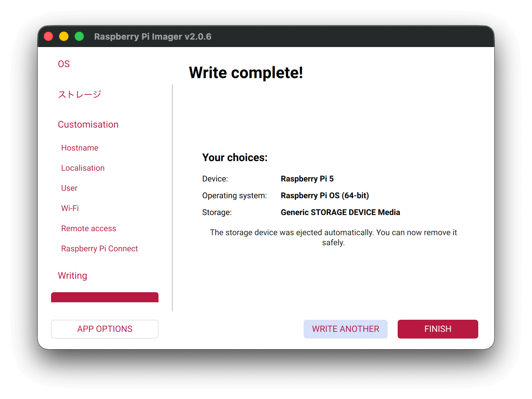Select the ストレージ storage step
The width and height of the screenshot is (532, 399).
pyautogui.click(x=80, y=94)
